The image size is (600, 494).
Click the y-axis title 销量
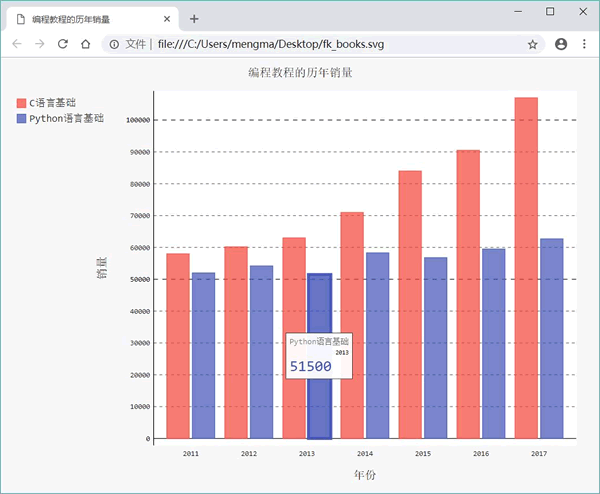pos(102,268)
